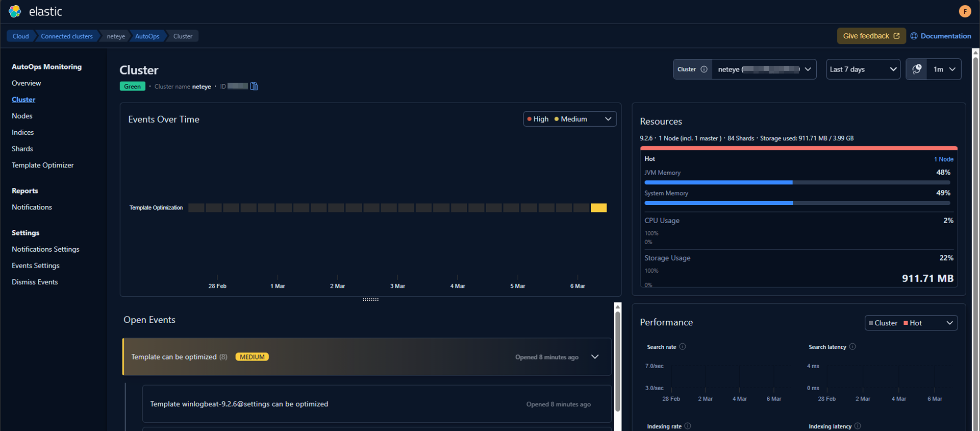The height and width of the screenshot is (431, 980).
Task: Click the auto-refresh clock icon
Action: (917, 69)
